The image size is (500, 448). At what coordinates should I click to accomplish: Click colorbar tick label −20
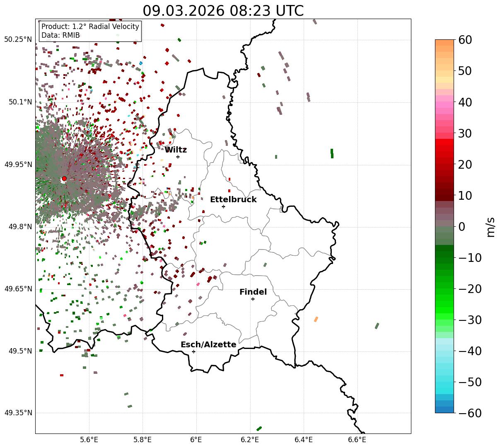[x=470, y=289]
